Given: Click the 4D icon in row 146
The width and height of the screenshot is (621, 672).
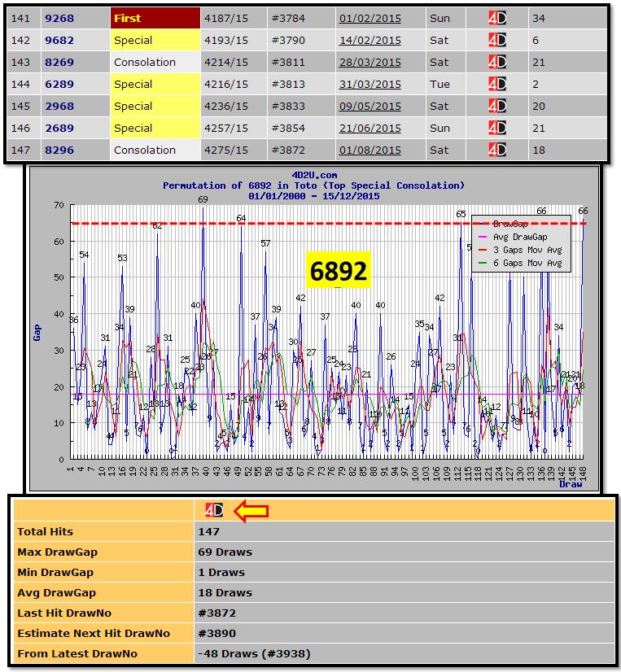Looking at the screenshot, I should click(496, 129).
